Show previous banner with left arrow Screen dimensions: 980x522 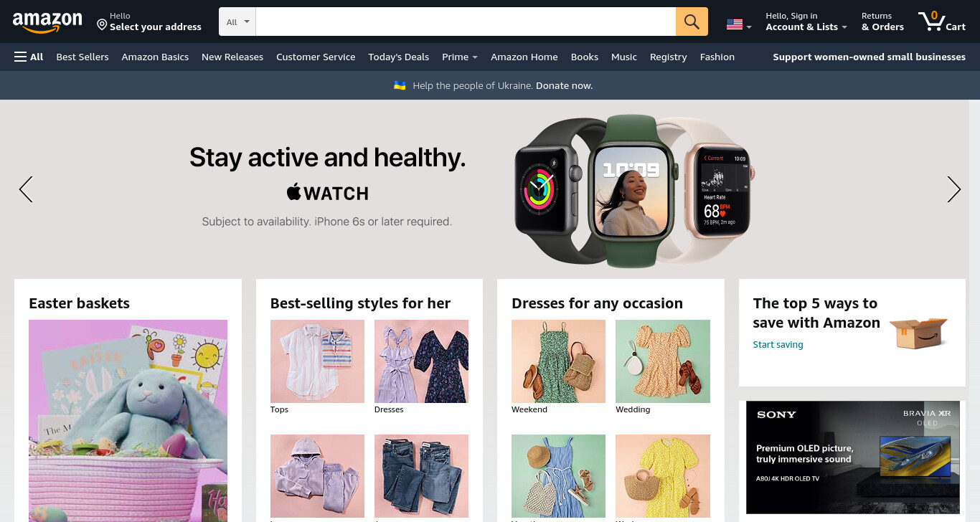[26, 189]
